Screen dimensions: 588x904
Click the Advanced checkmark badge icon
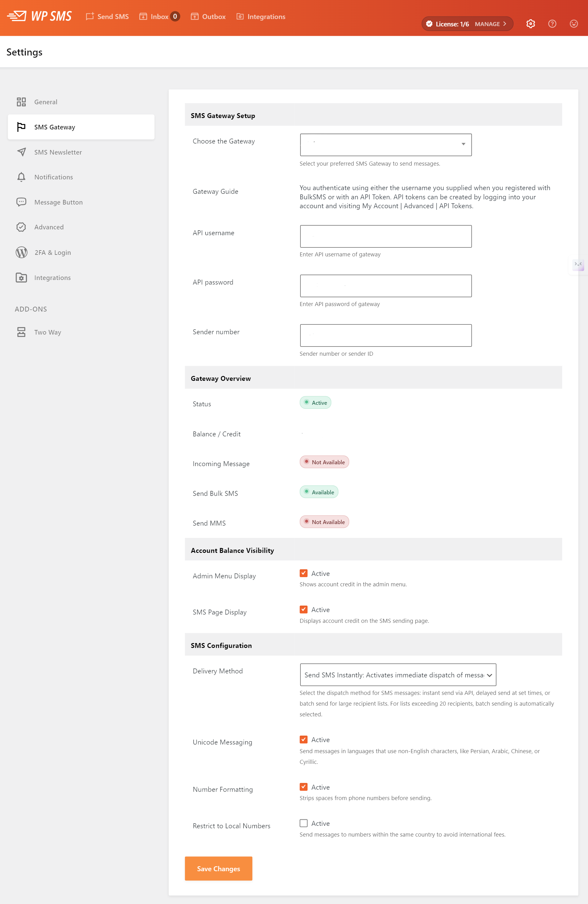click(21, 227)
